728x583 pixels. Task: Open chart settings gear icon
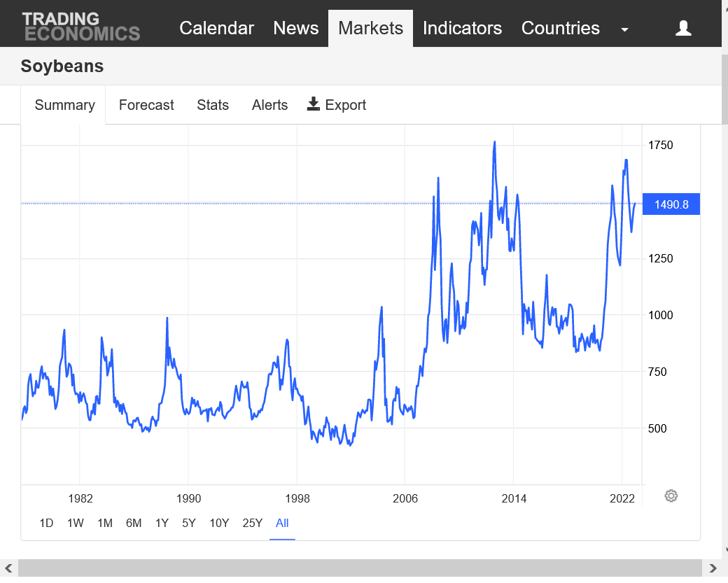point(671,496)
